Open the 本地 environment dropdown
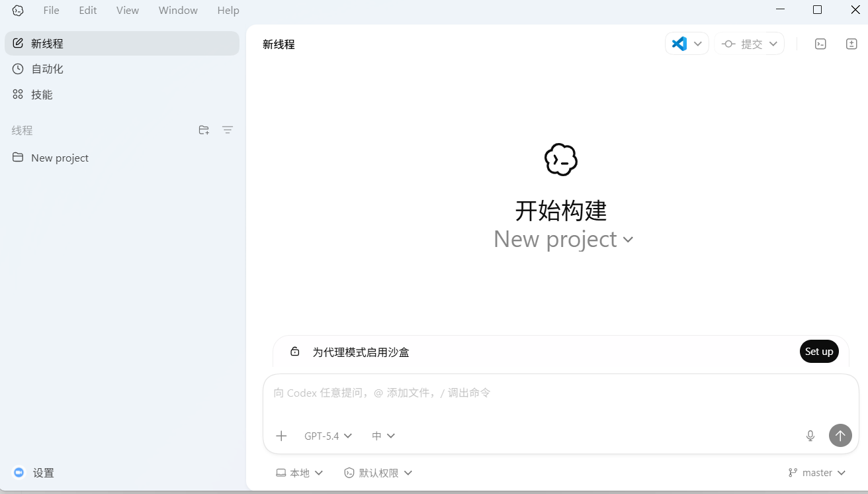Viewport: 868px width, 494px height. [300, 473]
